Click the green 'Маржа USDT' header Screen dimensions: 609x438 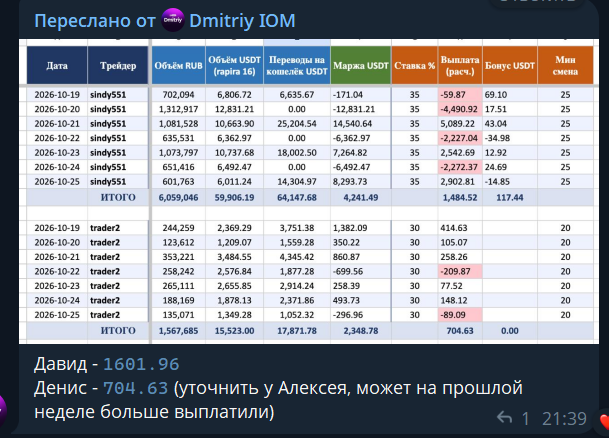point(361,65)
